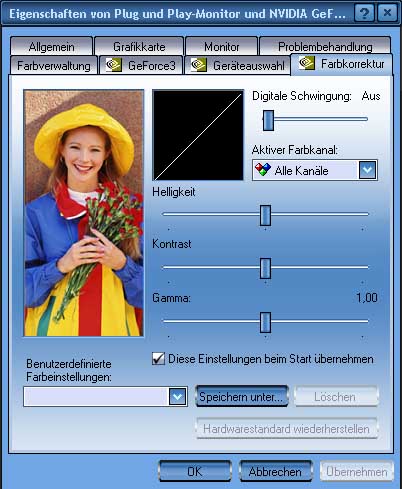Switch to the GeForce3 tab
Screen dimensions: 402x489
(141, 65)
